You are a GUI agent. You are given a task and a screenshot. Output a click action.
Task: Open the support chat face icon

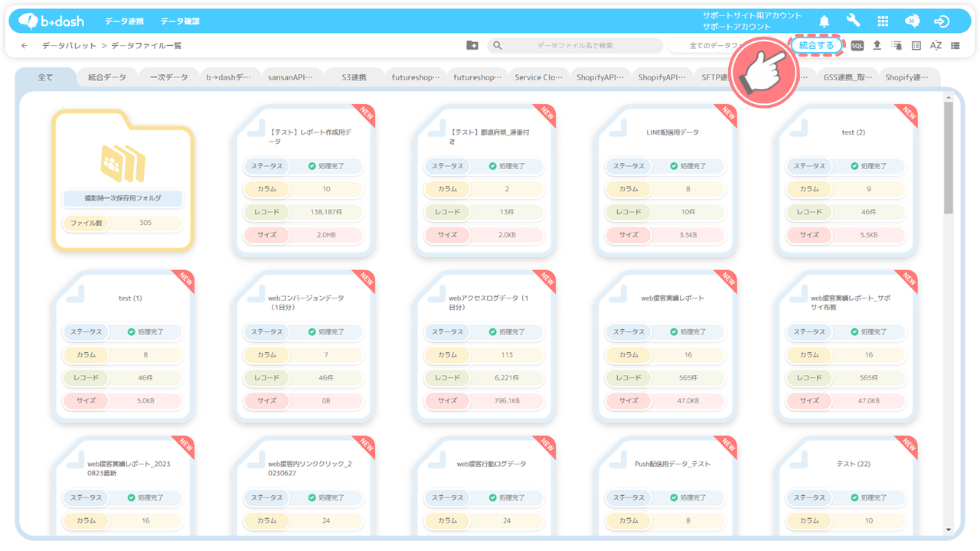[x=913, y=21]
